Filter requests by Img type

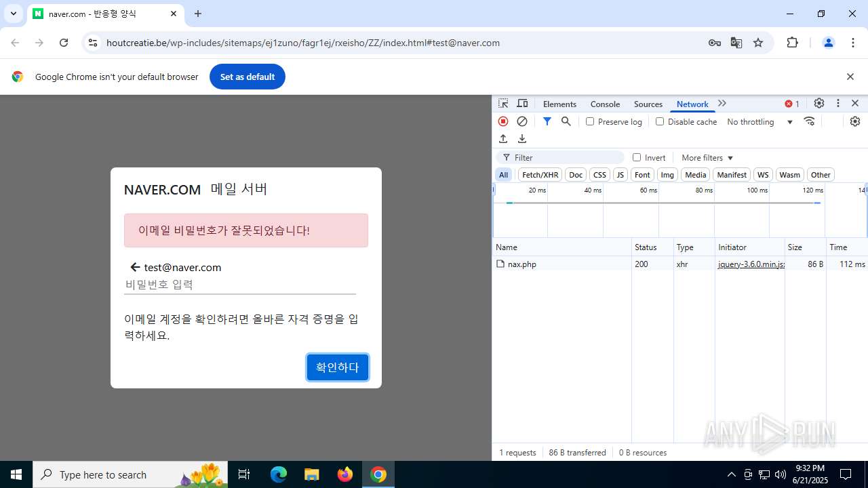[x=667, y=175]
